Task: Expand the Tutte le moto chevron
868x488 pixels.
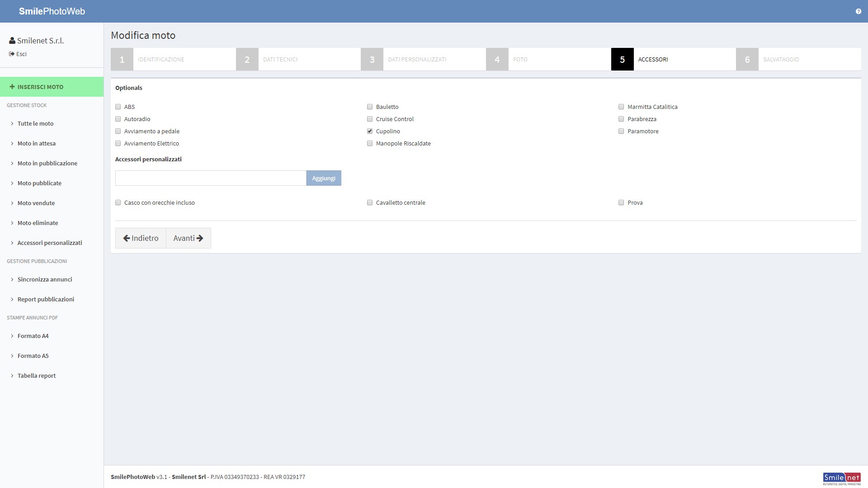Action: click(x=12, y=124)
